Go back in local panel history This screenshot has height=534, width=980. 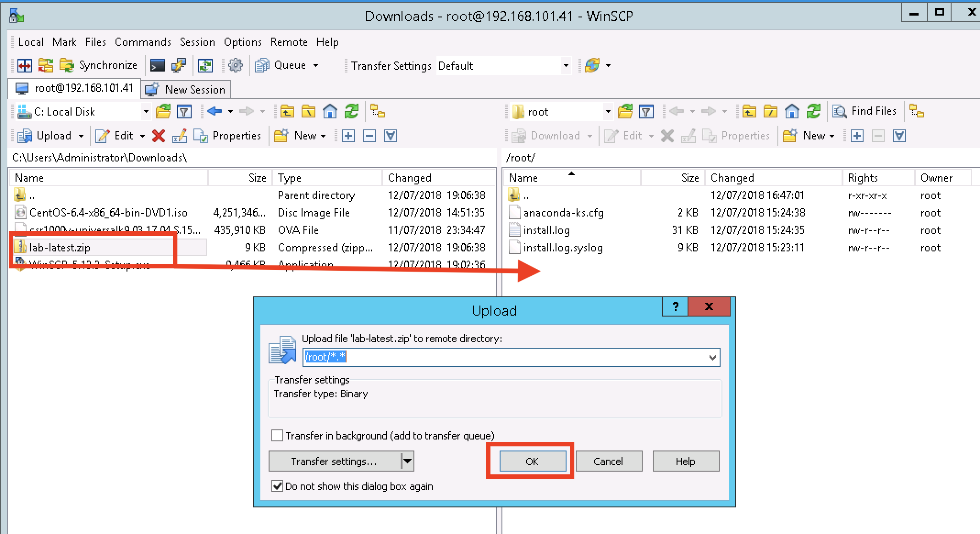214,111
